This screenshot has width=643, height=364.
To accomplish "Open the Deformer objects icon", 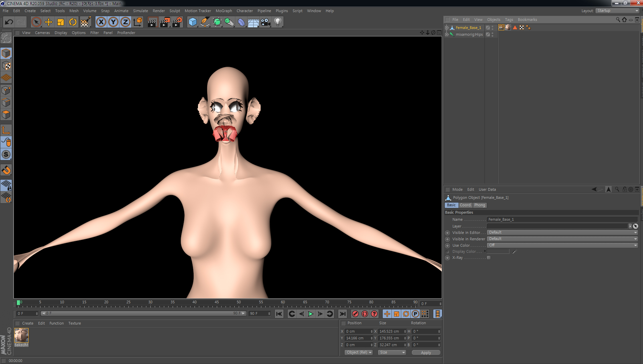I will [241, 22].
